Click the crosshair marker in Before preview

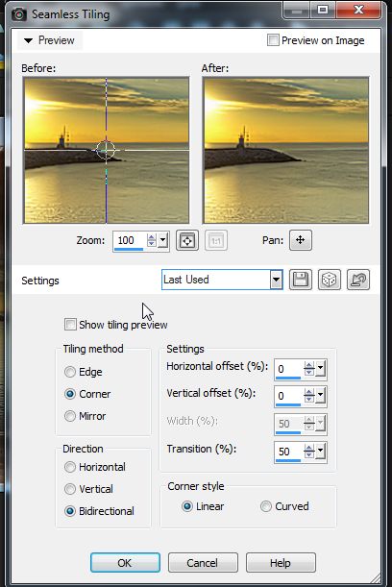106,150
